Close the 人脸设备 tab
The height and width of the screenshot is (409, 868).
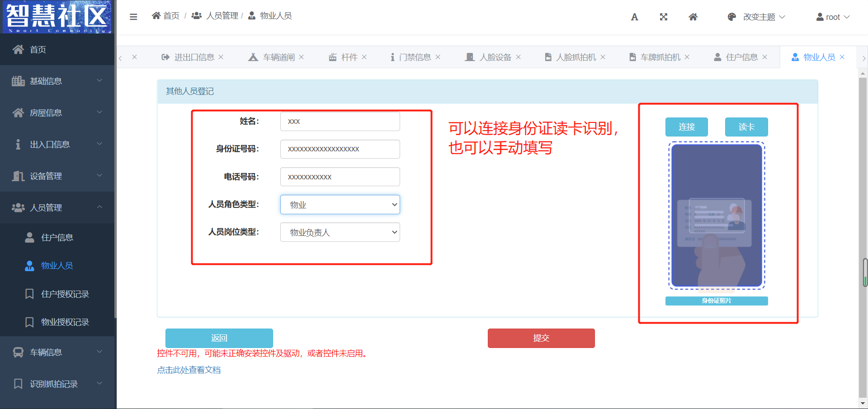click(518, 57)
